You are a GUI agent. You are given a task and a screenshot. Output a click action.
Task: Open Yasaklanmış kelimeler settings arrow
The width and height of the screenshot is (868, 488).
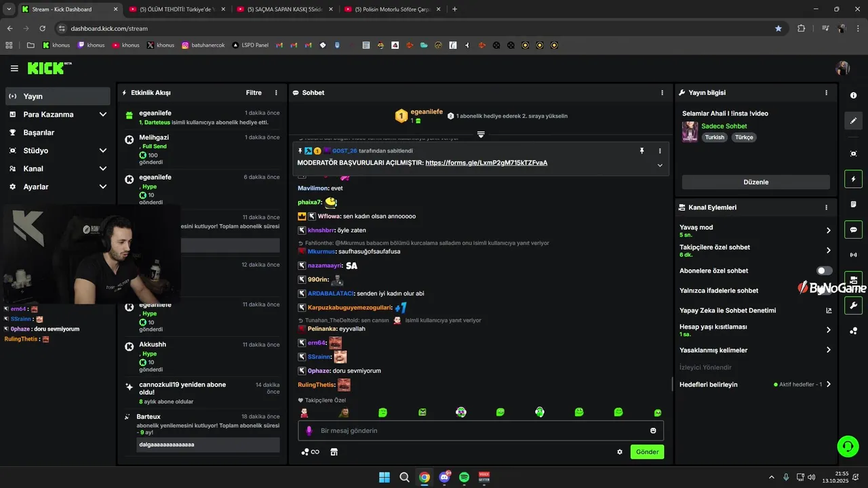pos(828,350)
